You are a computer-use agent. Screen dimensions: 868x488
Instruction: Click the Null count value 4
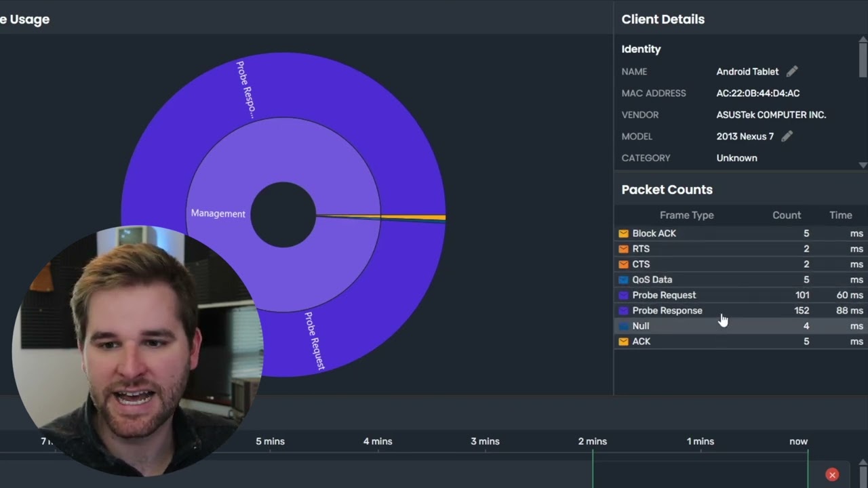point(806,326)
